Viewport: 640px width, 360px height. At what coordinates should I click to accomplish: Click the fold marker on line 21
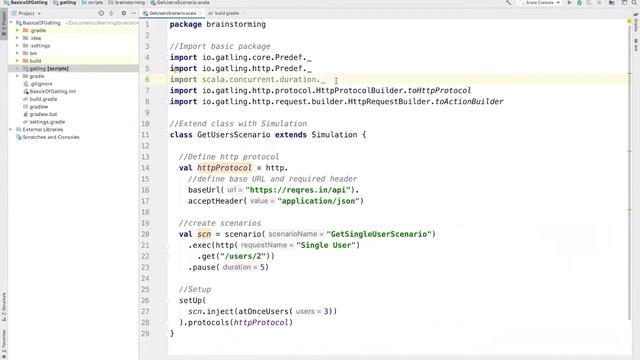click(167, 245)
